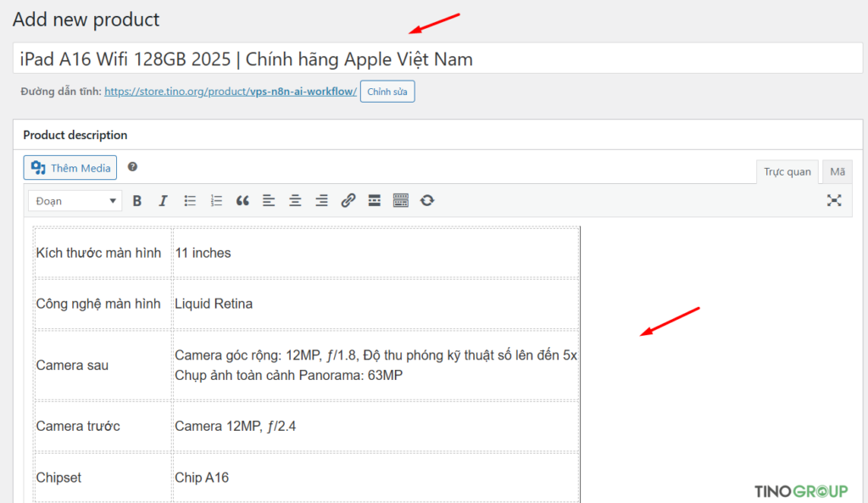
Task: Click the cell "Kích thước màn hình"
Action: (103, 253)
